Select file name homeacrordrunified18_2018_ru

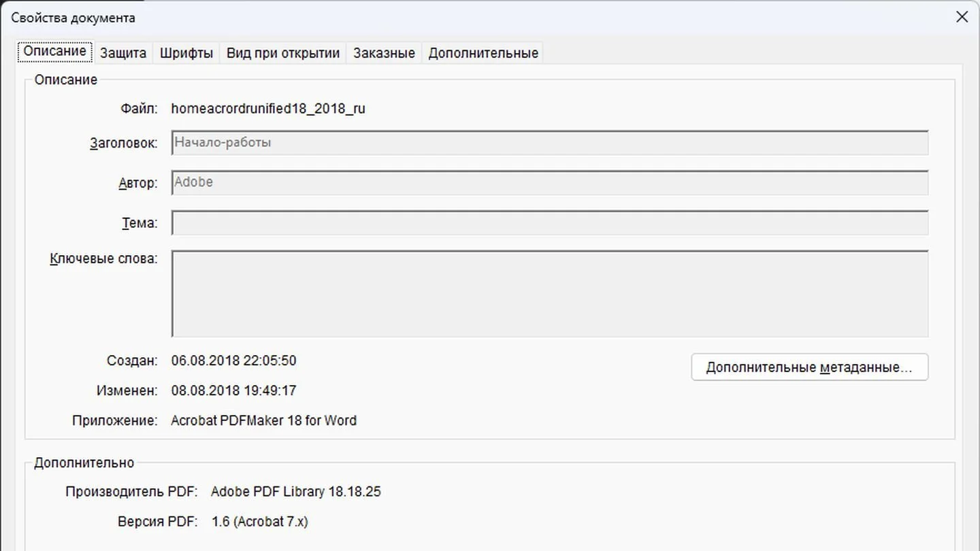coord(268,109)
